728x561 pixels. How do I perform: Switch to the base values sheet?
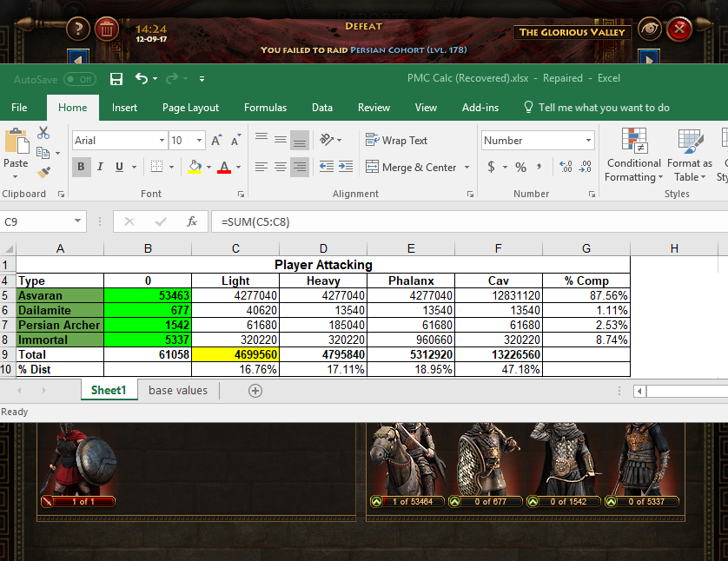178,391
